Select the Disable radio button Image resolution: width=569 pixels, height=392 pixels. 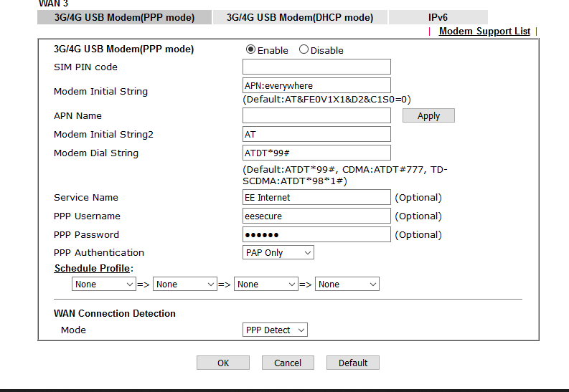tap(304, 50)
